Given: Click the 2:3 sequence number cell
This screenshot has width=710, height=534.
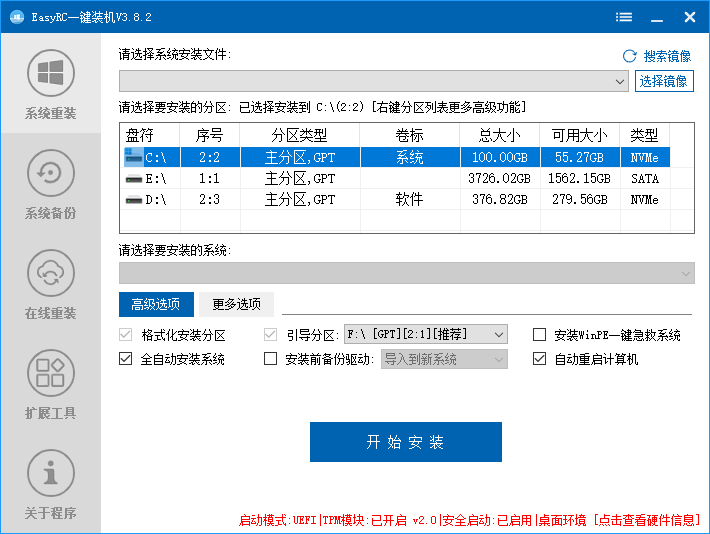Looking at the screenshot, I should tap(210, 199).
